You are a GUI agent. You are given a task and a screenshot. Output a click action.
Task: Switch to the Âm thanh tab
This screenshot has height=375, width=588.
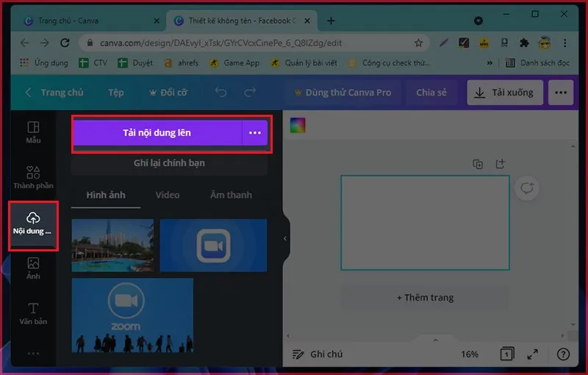coord(231,195)
